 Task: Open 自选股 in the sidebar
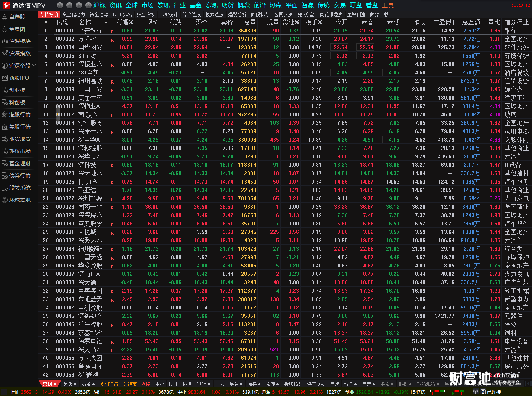click(x=17, y=17)
